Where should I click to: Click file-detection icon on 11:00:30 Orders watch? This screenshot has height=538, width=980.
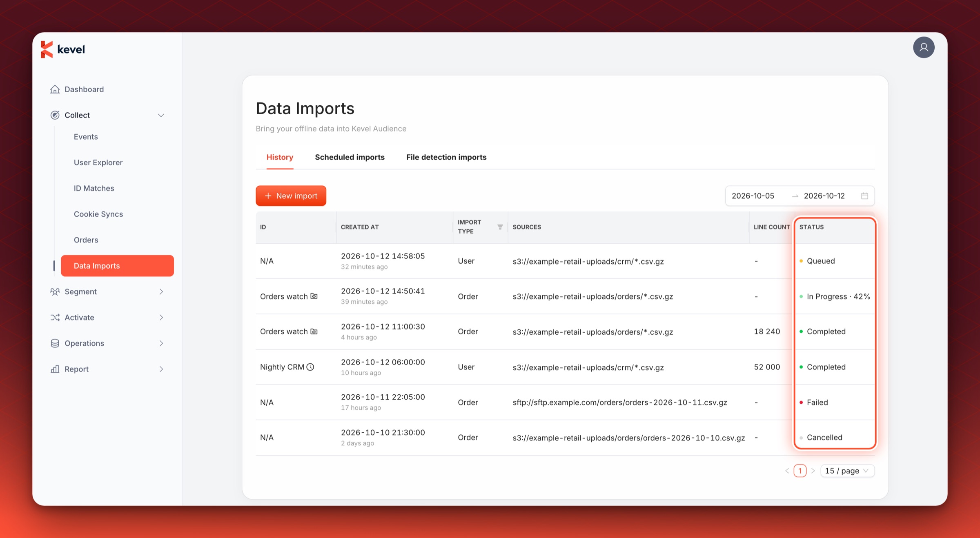(x=314, y=331)
